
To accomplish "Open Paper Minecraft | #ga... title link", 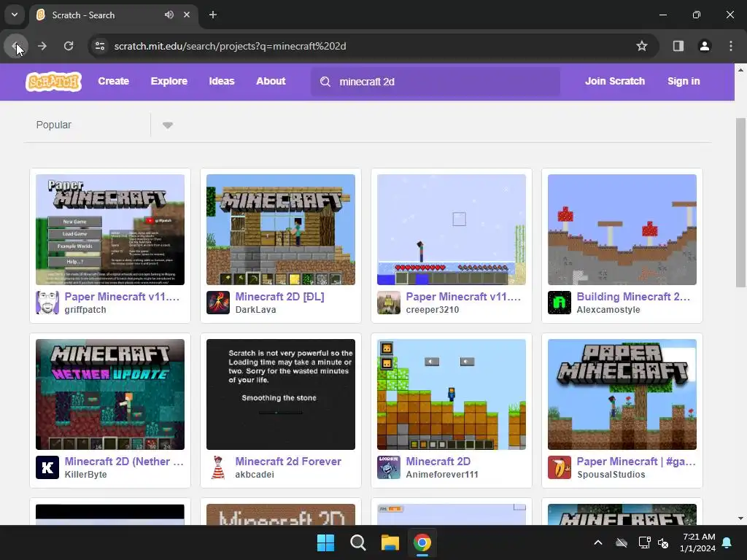I will [636, 462].
